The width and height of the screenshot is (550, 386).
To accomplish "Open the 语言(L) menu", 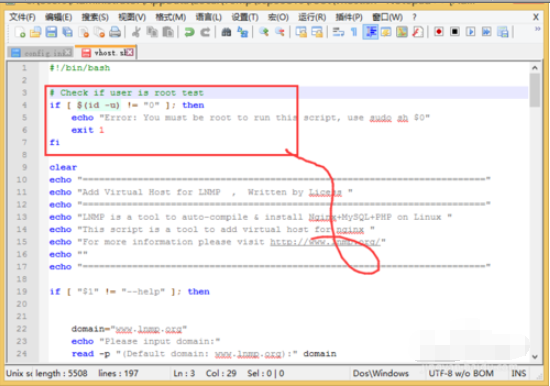I will [208, 17].
